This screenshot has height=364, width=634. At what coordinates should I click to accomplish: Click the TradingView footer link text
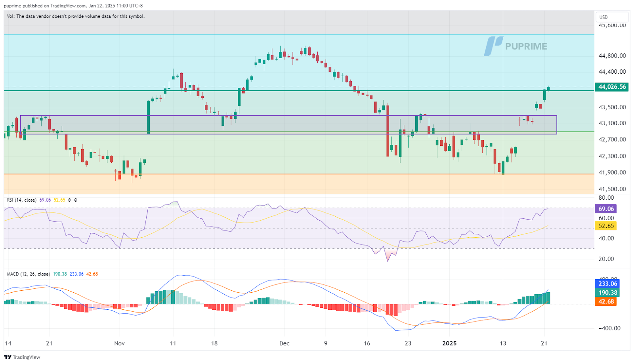coord(27,357)
